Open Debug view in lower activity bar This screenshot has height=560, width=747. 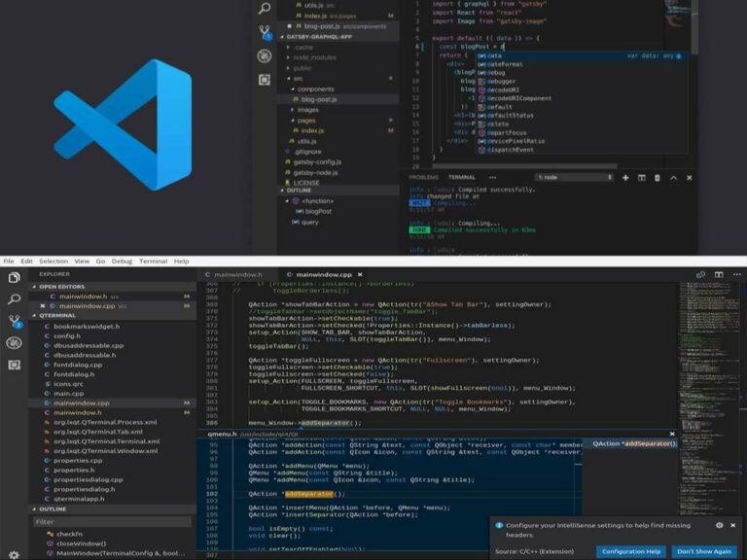click(x=15, y=342)
